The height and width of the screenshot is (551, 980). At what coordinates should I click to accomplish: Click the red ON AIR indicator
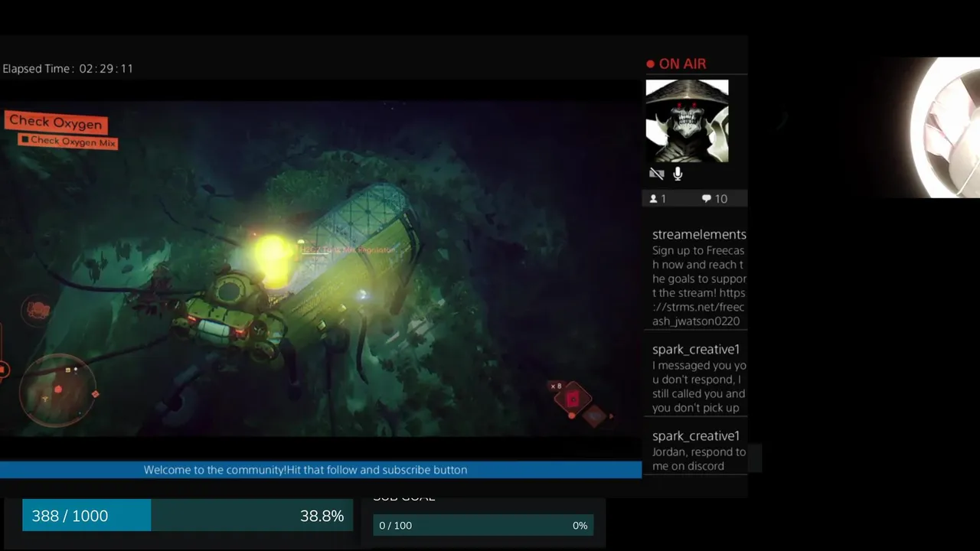pyautogui.click(x=676, y=64)
